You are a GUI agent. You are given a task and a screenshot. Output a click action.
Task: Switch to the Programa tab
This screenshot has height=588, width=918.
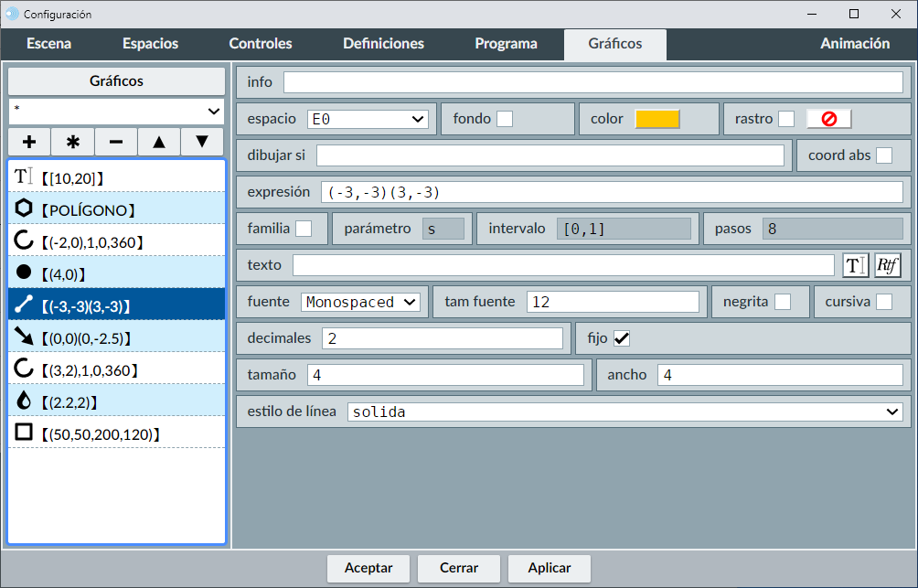506,44
